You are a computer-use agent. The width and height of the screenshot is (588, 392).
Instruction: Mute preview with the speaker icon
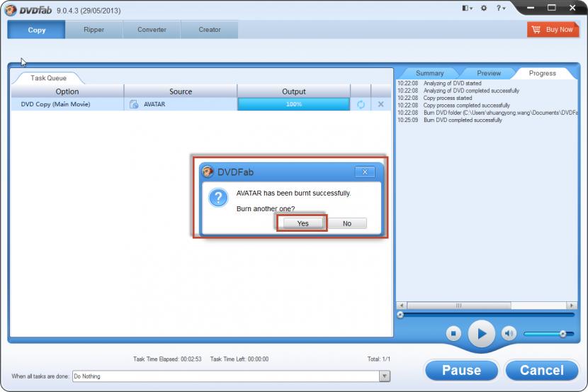pyautogui.click(x=509, y=333)
